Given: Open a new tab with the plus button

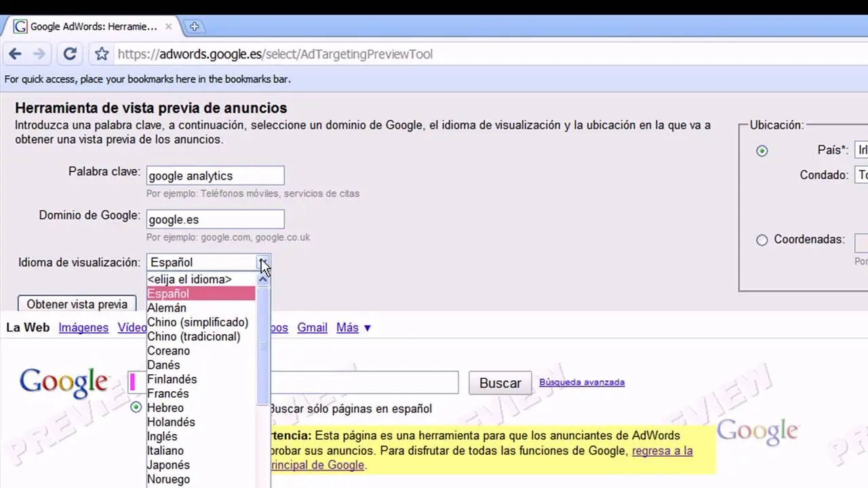Looking at the screenshot, I should click(194, 26).
